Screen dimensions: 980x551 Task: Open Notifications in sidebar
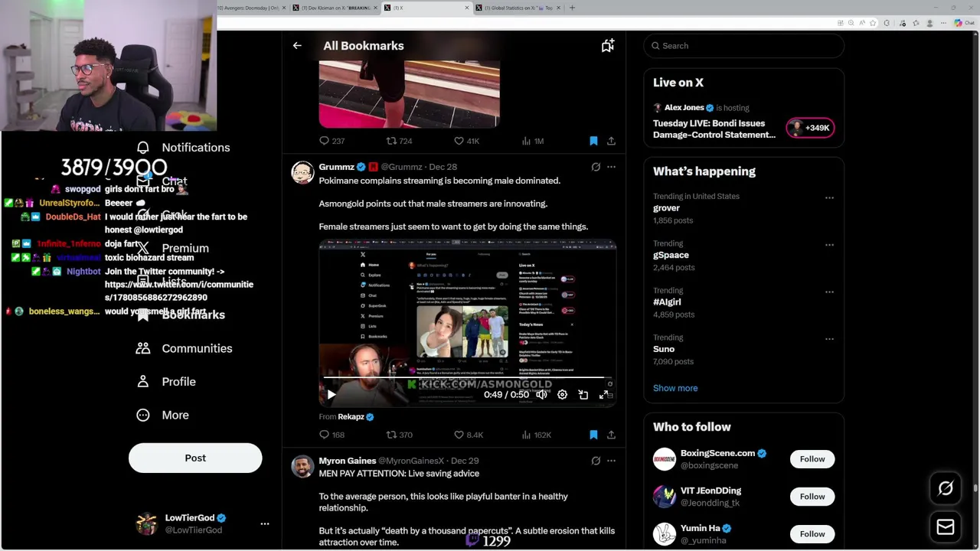(183, 148)
